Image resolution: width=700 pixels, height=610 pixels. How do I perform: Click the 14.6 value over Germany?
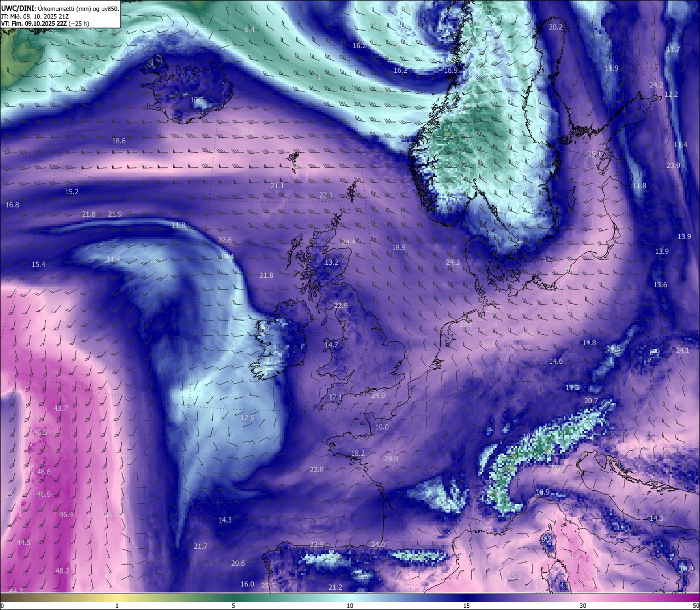click(x=556, y=361)
